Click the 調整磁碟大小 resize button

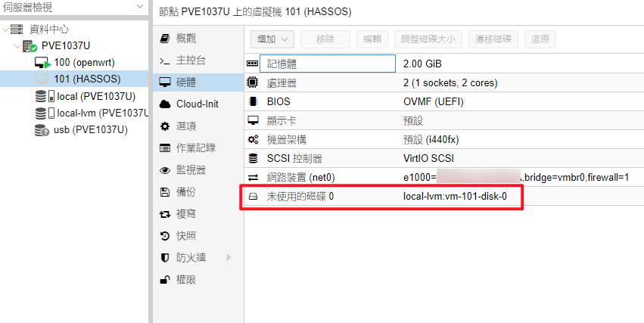click(428, 39)
